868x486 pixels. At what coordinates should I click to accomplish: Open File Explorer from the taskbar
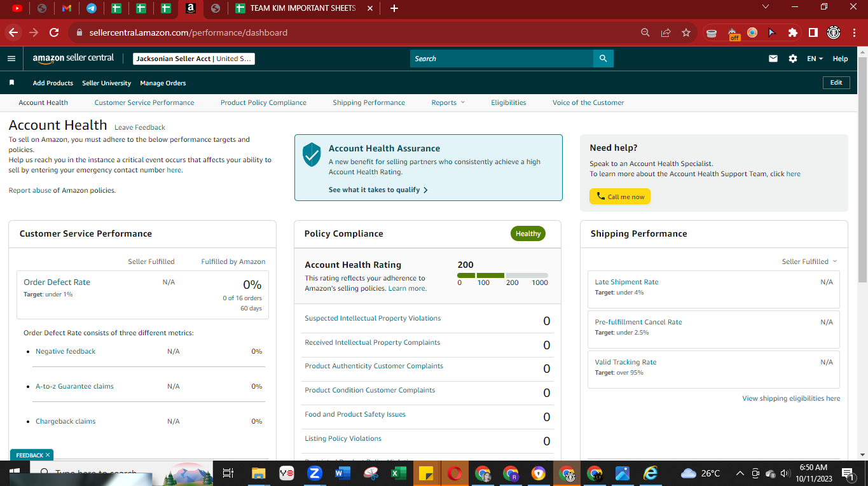258,473
